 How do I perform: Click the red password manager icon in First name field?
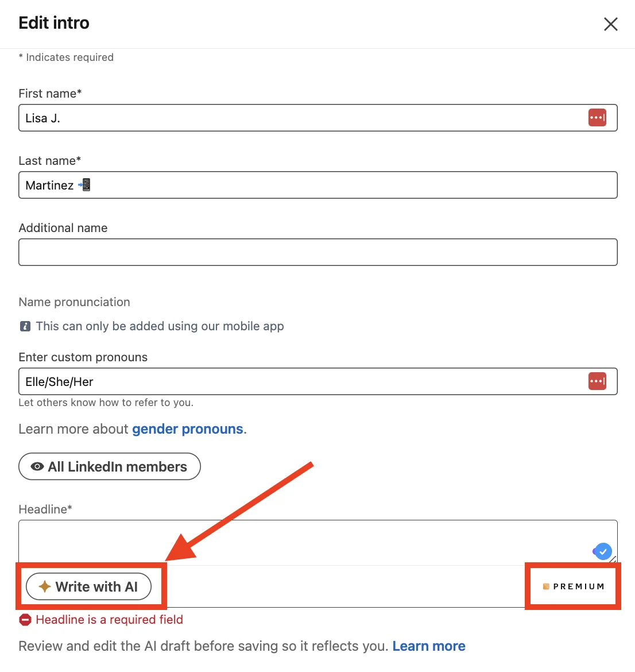point(597,117)
